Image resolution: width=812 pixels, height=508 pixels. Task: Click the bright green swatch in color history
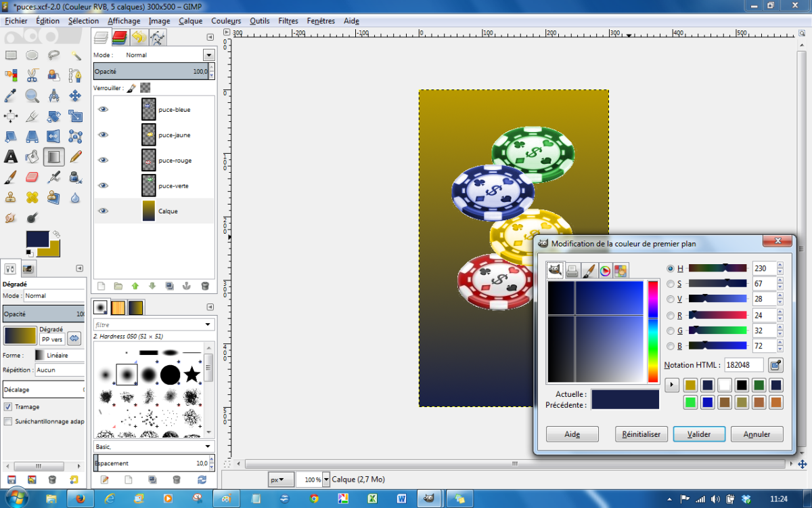pyautogui.click(x=690, y=402)
